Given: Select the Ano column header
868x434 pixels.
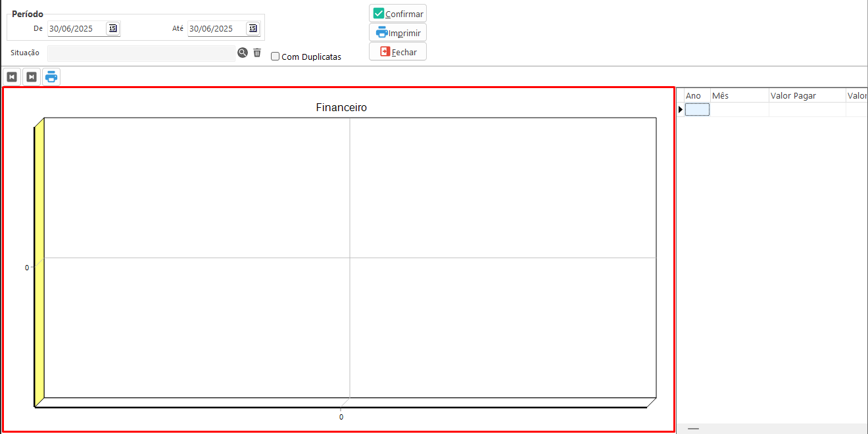Looking at the screenshot, I should [x=696, y=96].
